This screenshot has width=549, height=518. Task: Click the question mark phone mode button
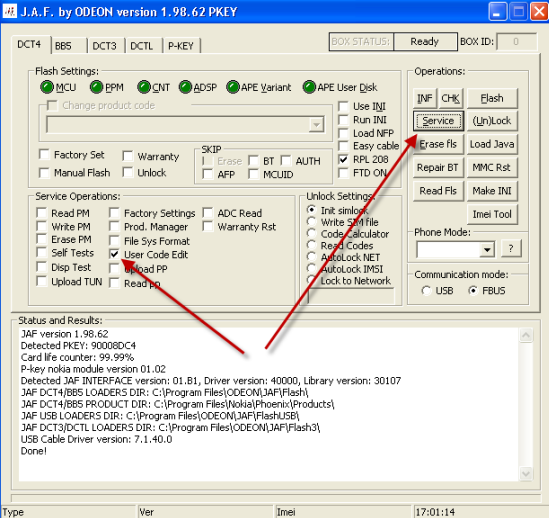point(511,249)
